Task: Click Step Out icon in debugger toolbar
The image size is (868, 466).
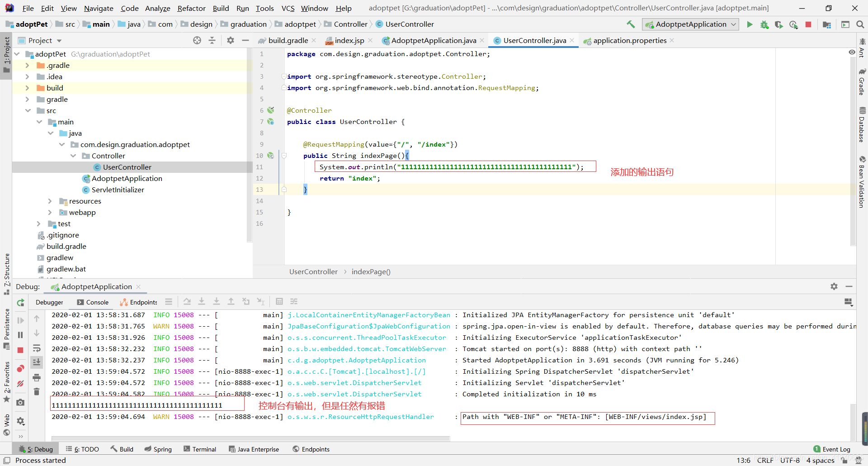Action: 231,301
